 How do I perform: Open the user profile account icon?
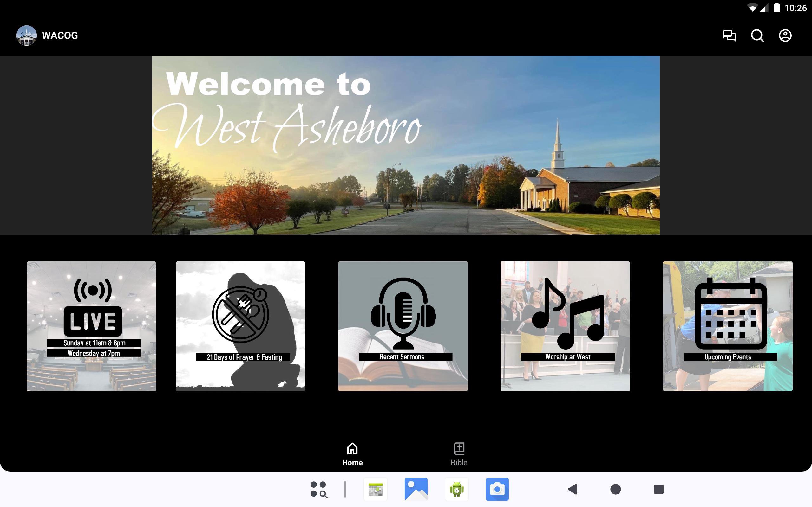(785, 35)
